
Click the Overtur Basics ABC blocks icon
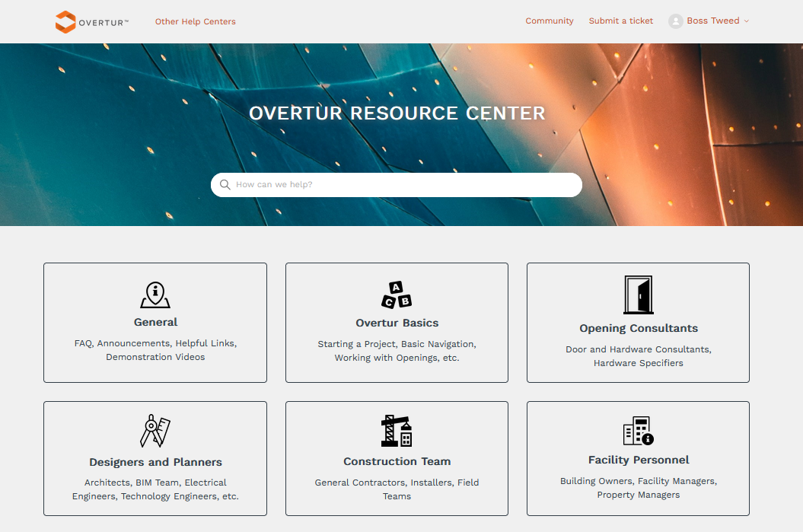pyautogui.click(x=397, y=295)
